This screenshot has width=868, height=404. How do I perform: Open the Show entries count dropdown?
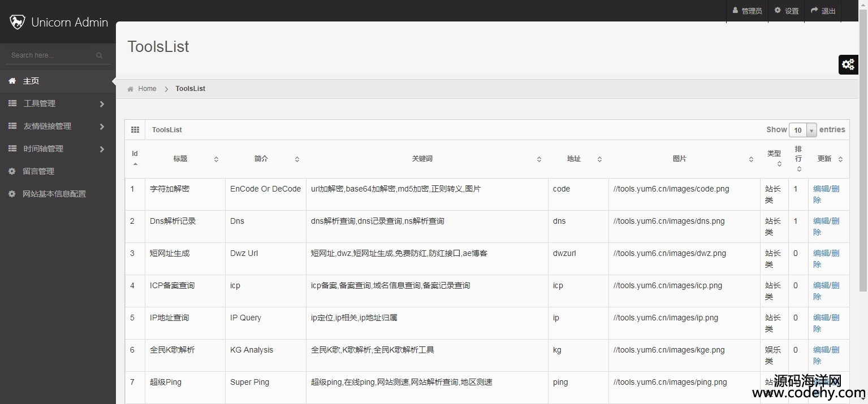[803, 130]
